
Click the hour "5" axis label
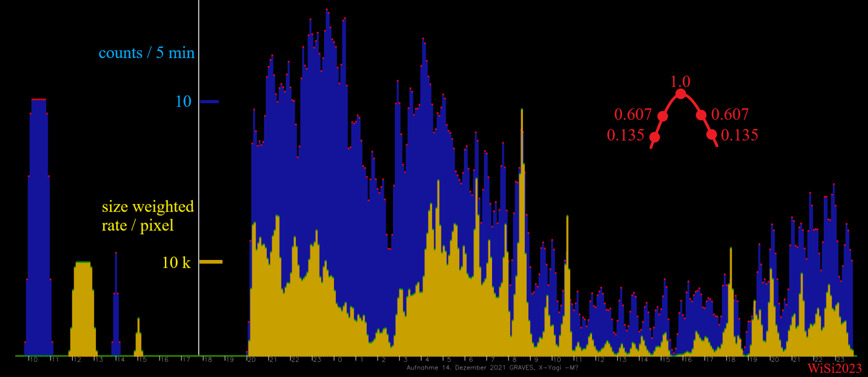[x=449, y=359]
